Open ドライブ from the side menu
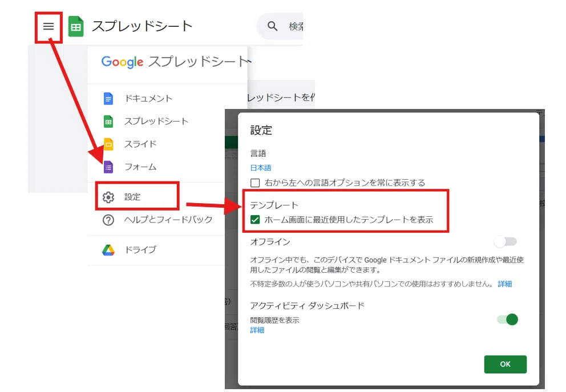This screenshot has width=566, height=392. 140,249
